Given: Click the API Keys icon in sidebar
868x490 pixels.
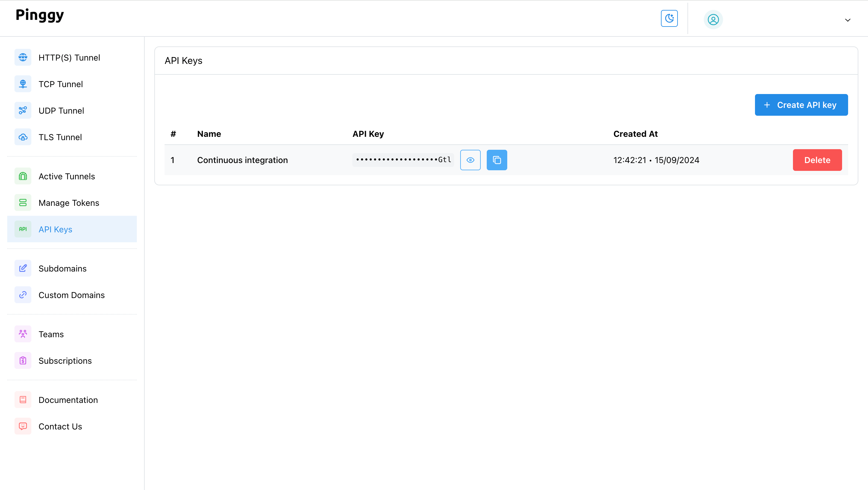Looking at the screenshot, I should (23, 229).
